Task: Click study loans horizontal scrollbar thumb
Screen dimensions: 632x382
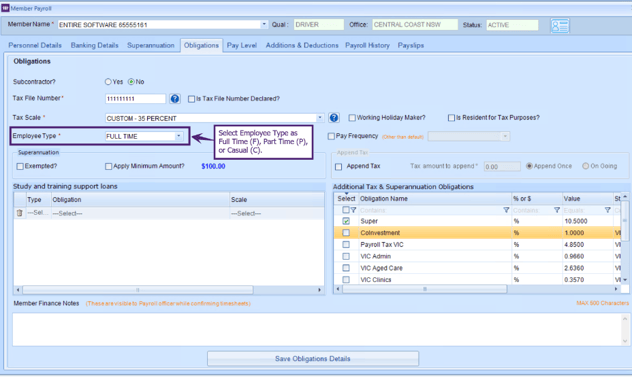Action: pyautogui.click(x=138, y=290)
